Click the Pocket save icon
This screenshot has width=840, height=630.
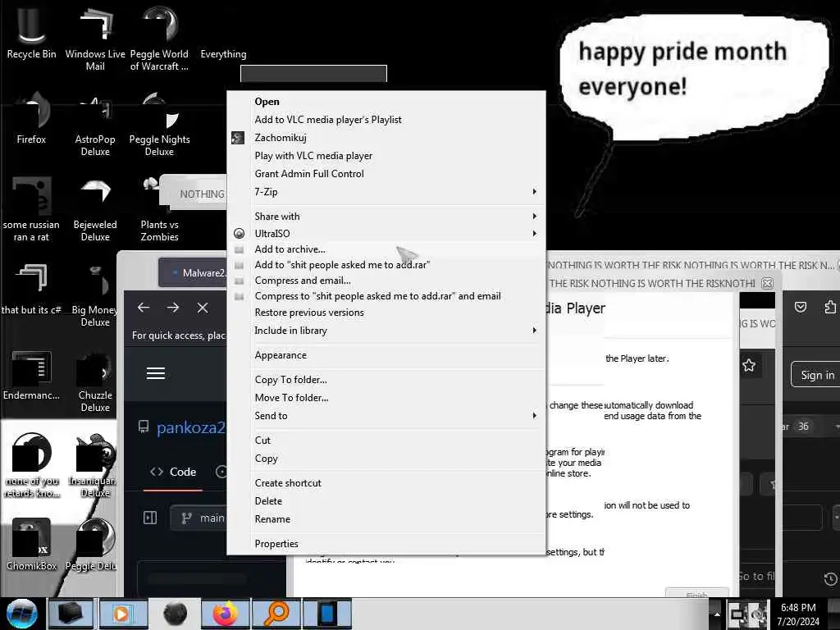(801, 307)
